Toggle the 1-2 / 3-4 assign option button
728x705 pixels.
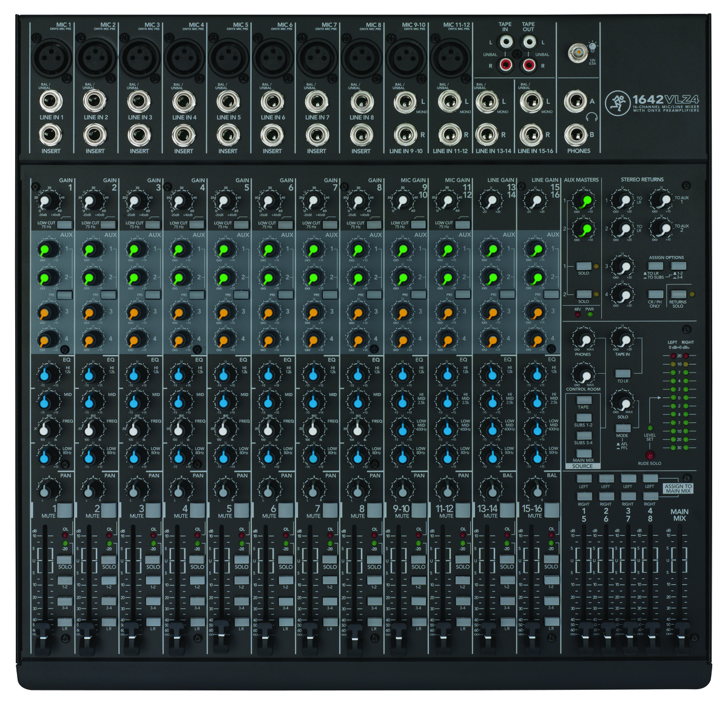coord(678,266)
